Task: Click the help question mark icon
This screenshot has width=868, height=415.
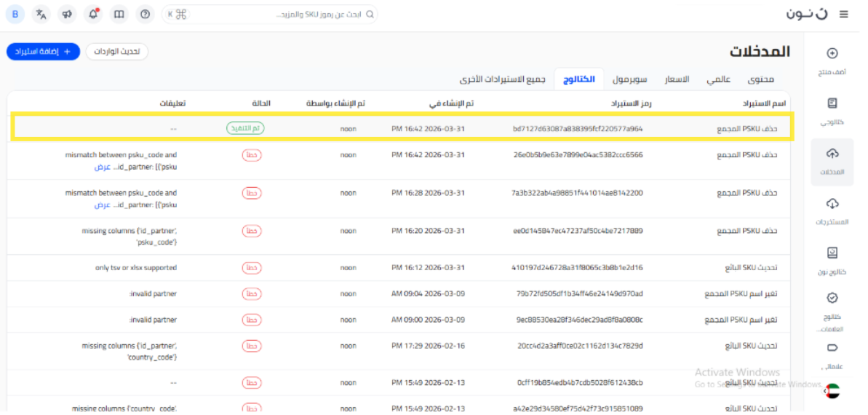Action: click(x=146, y=15)
